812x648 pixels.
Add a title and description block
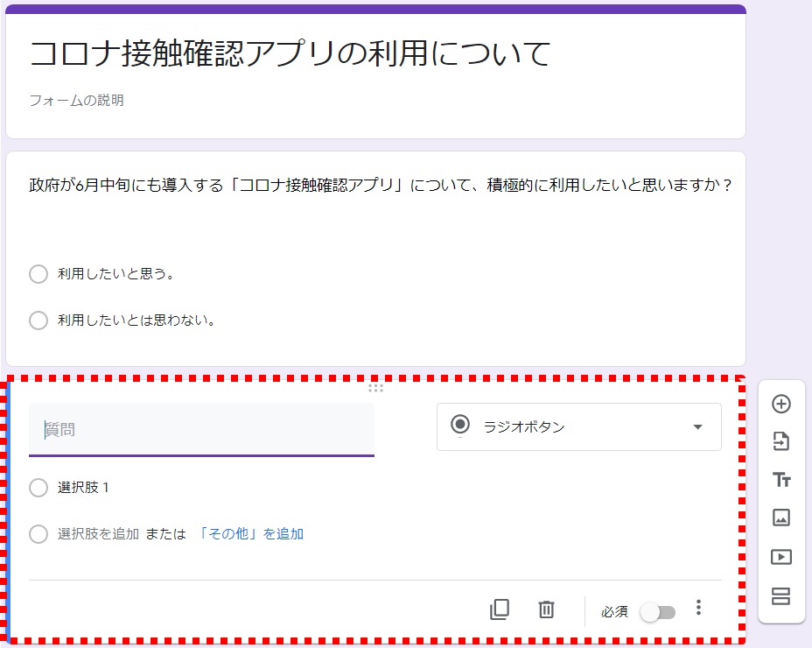point(781,480)
